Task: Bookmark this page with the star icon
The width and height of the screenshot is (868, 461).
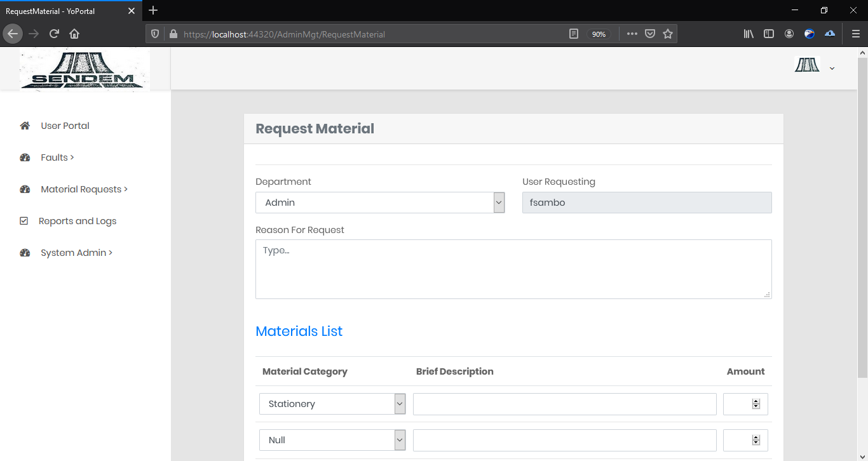Action: click(x=668, y=34)
